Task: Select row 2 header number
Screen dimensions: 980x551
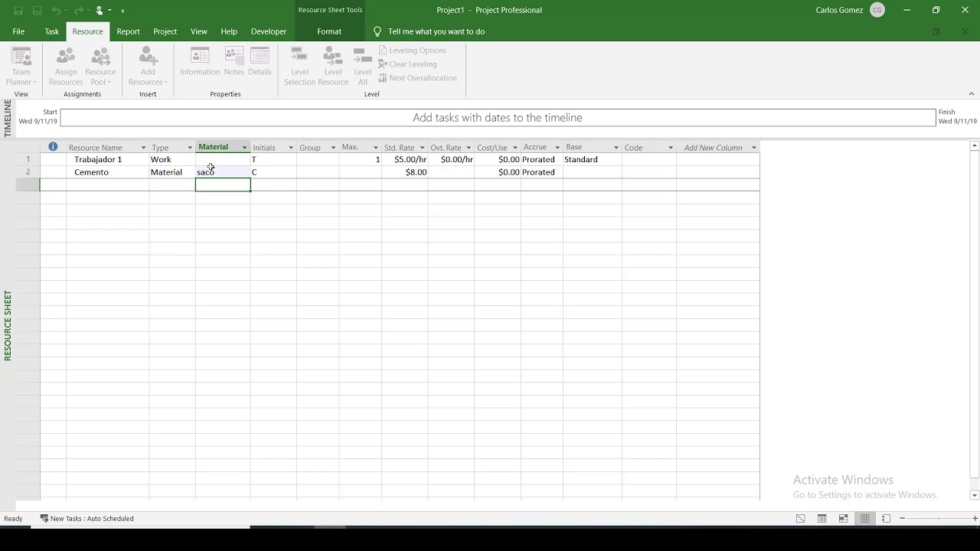Action: [28, 172]
